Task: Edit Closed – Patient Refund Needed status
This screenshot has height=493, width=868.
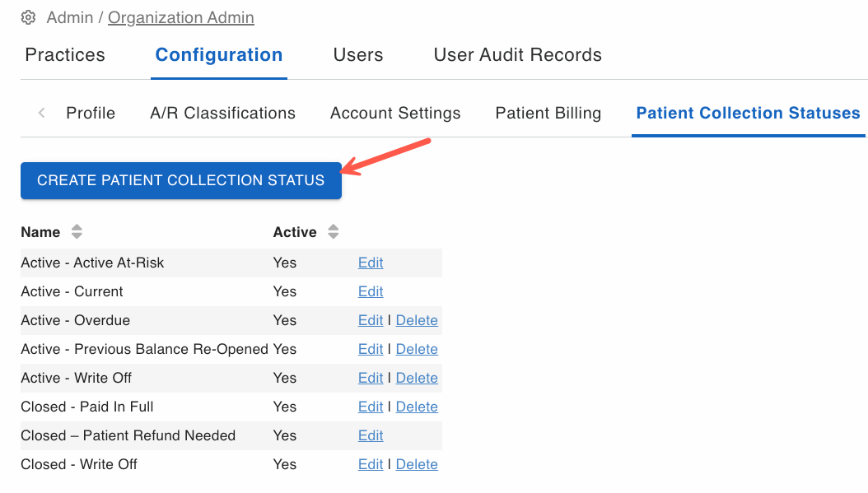Action: tap(371, 435)
